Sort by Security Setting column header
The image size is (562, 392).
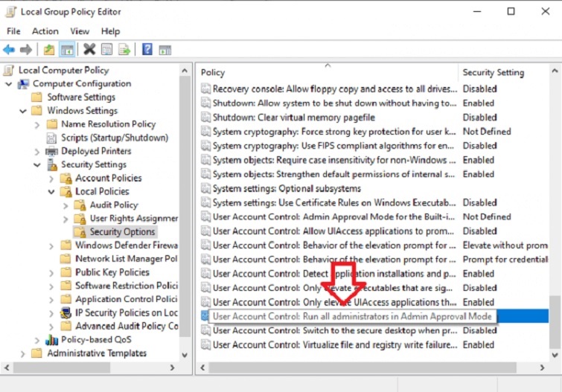coord(493,72)
